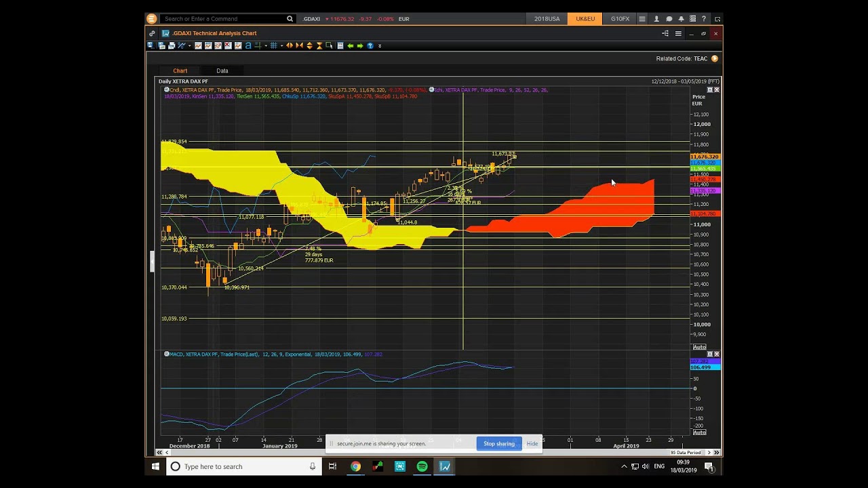The height and width of the screenshot is (488, 868).
Task: Compress the chart horizontally
Action: click(299, 45)
